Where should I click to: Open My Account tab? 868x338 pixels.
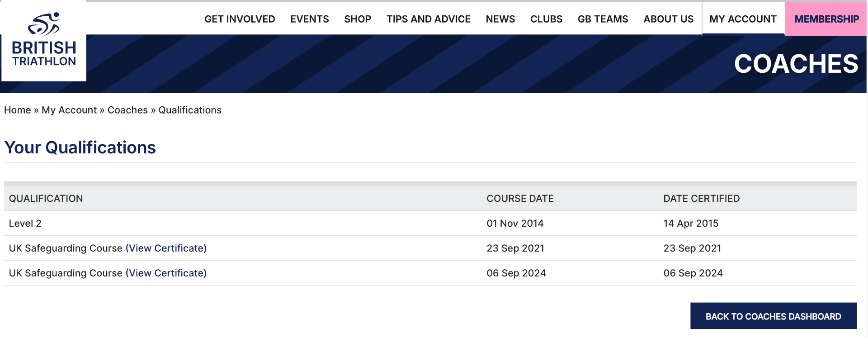coord(743,19)
